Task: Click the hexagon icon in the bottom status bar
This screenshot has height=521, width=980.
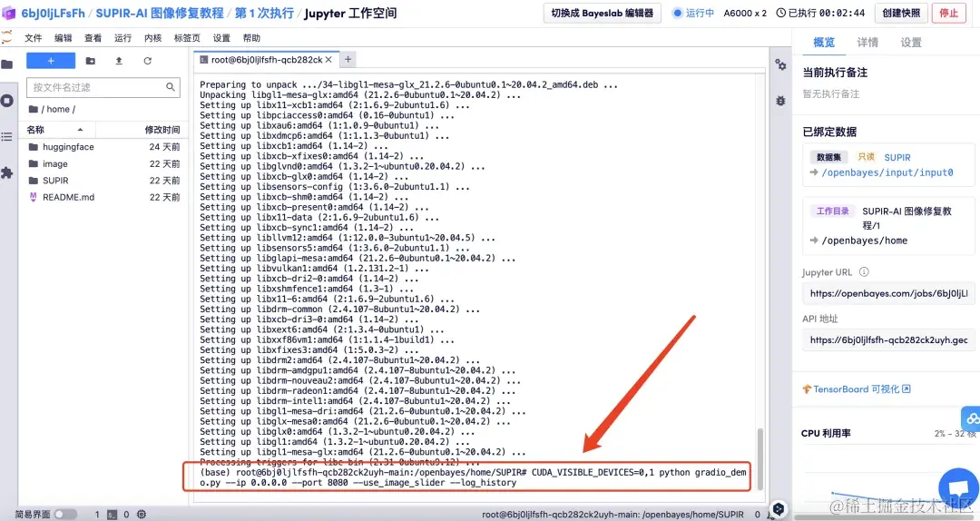Action: (779, 510)
